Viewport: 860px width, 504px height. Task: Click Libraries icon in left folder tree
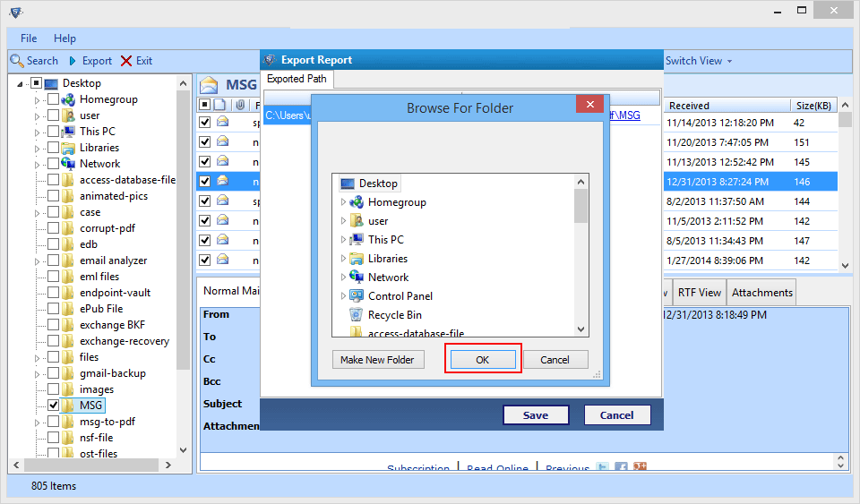68,148
